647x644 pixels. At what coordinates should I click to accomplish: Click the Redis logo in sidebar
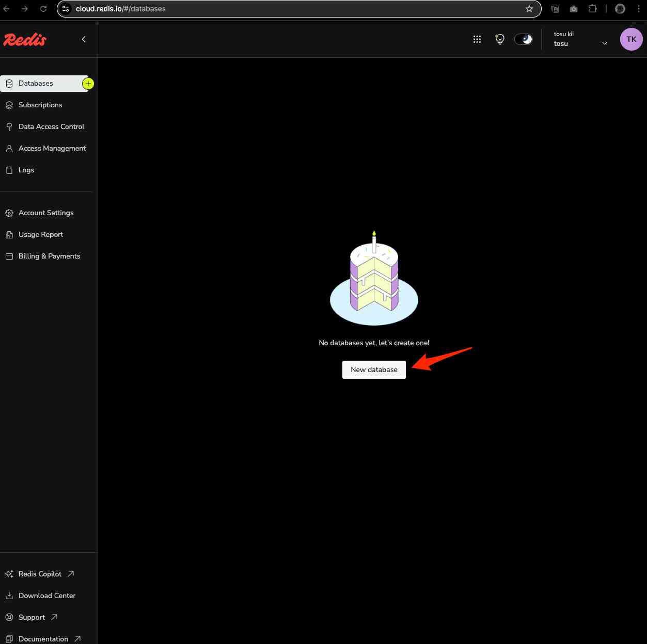point(25,40)
